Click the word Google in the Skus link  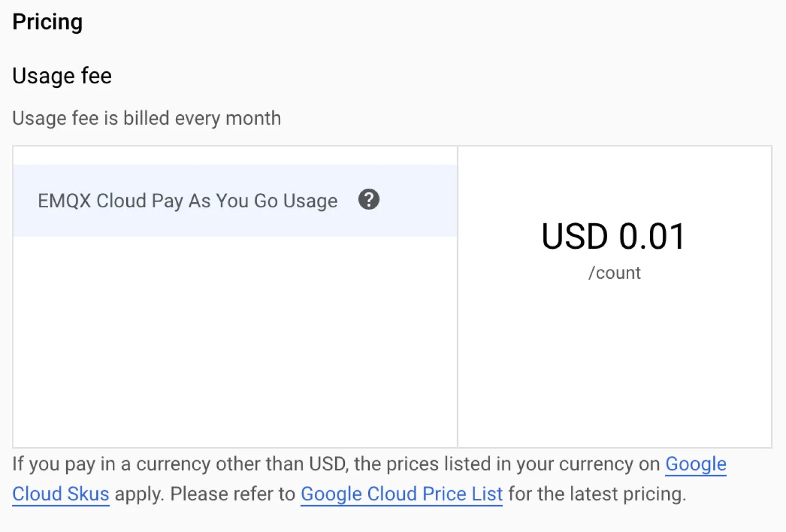[x=696, y=464]
